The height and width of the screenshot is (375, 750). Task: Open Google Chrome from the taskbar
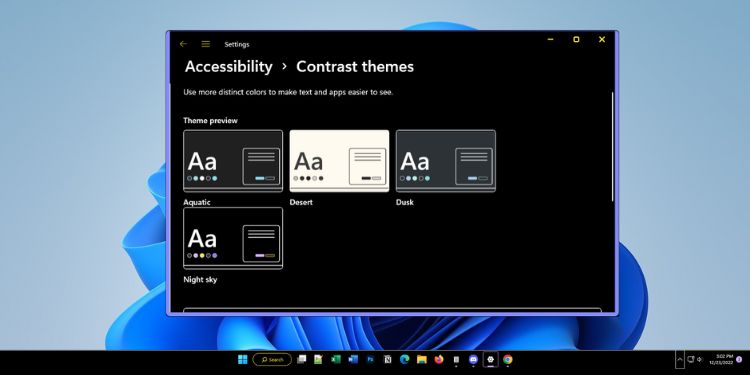[x=507, y=359]
